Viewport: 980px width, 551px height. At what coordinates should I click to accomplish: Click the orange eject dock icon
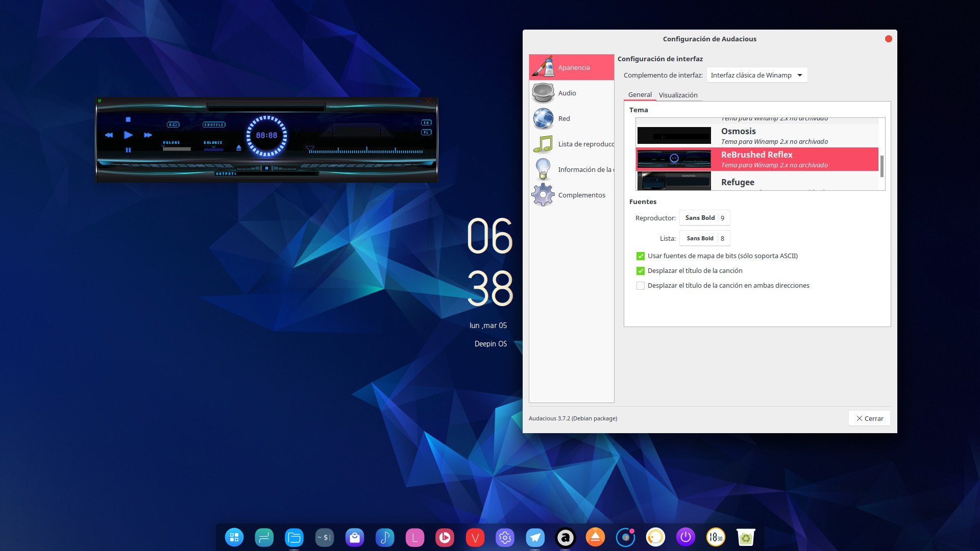[595, 537]
